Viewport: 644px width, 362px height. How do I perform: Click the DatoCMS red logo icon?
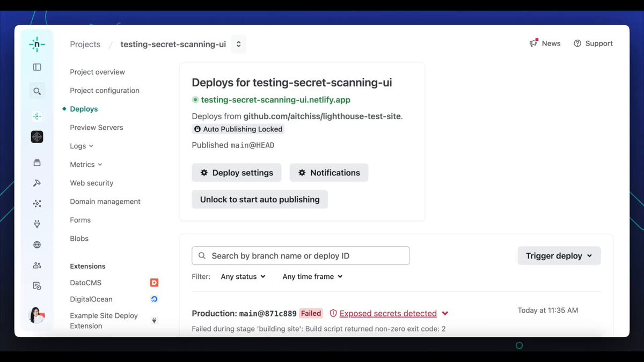154,283
